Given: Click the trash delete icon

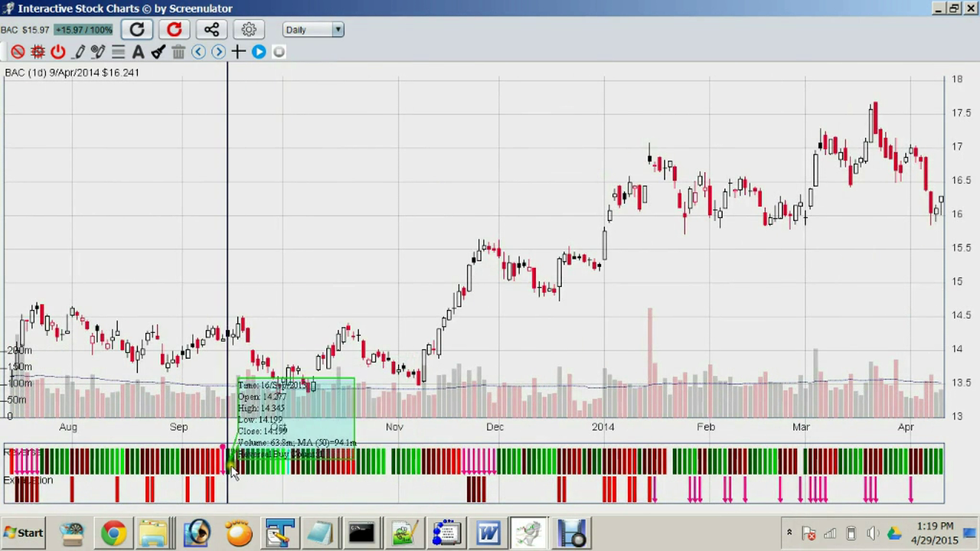Looking at the screenshot, I should click(178, 51).
